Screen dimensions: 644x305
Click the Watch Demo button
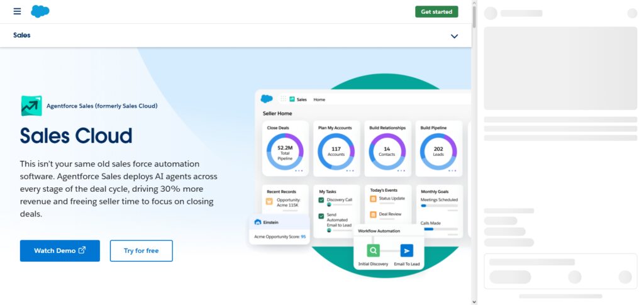60,251
